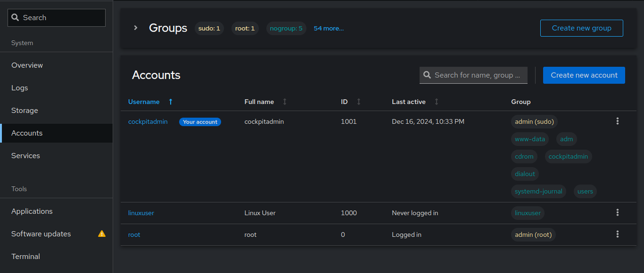Screen dimensions: 644x273
Task: Click the www-data group tag
Action: coord(530,139)
